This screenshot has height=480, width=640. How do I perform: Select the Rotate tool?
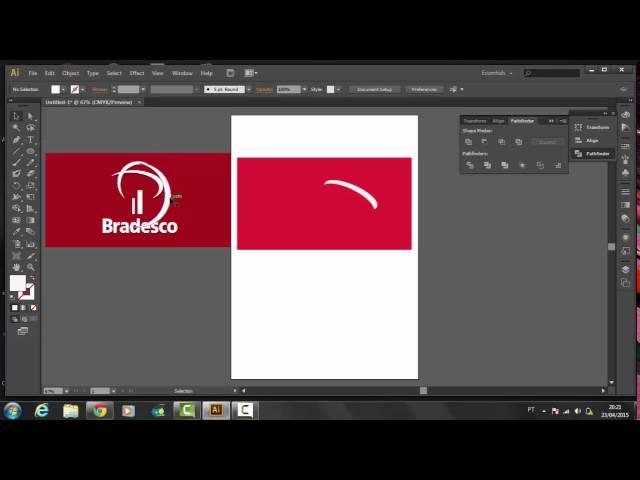click(16, 185)
